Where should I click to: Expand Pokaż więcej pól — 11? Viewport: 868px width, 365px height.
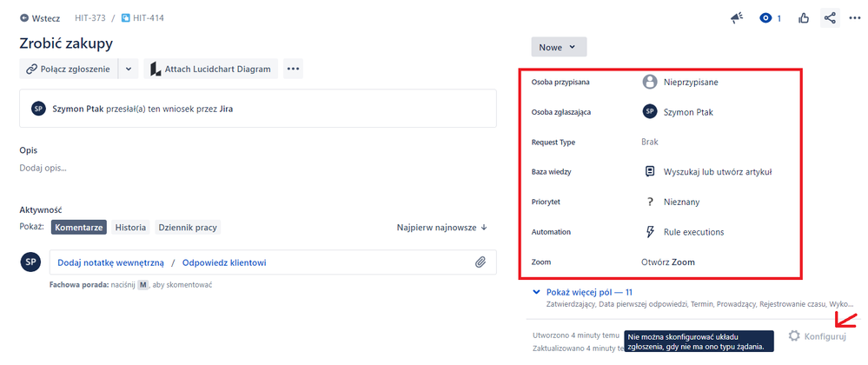[x=590, y=292]
